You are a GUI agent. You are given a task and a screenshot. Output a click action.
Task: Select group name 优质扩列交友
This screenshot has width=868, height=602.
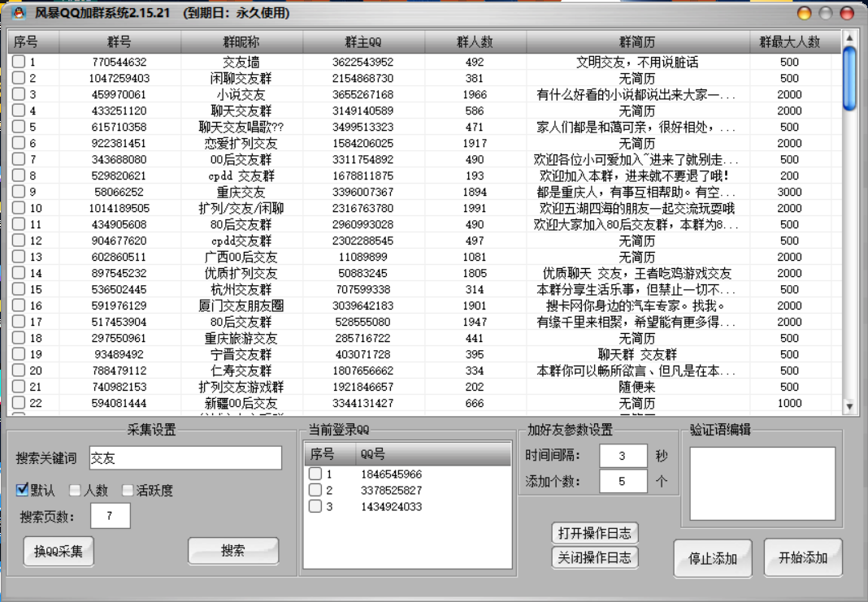[x=241, y=273]
